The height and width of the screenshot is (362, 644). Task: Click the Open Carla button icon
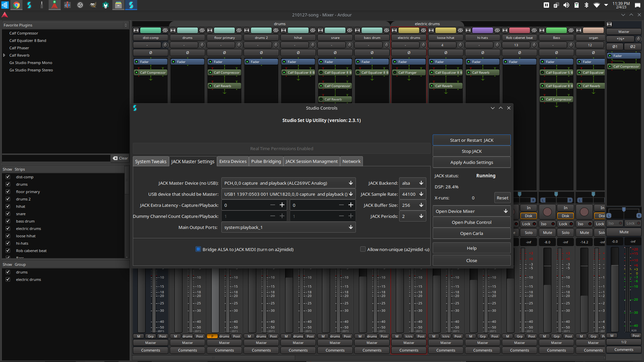[472, 233]
